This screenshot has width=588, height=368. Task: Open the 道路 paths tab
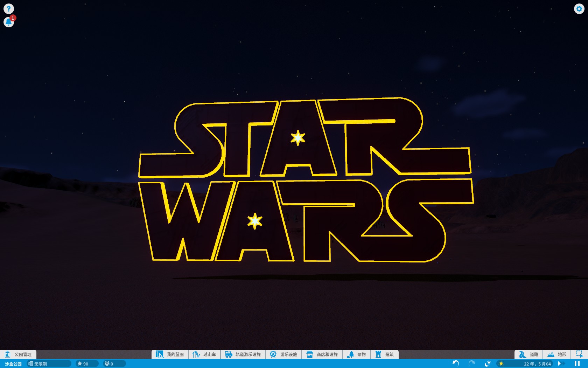pyautogui.click(x=529, y=354)
